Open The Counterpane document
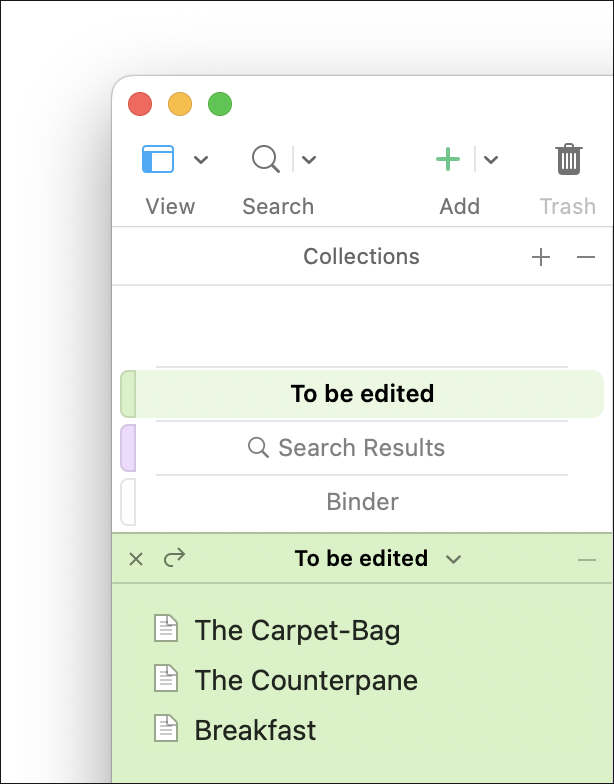 [x=305, y=680]
